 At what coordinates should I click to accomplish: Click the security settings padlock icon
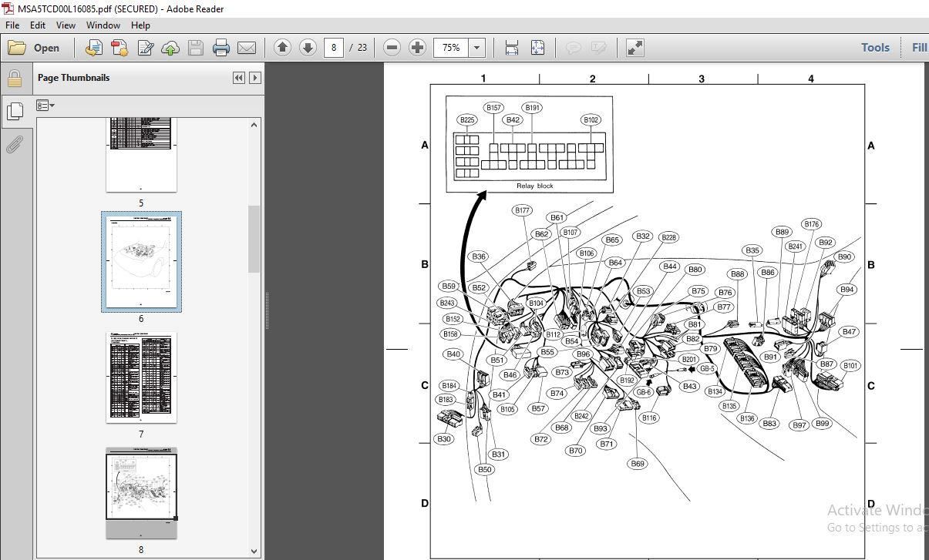14,79
